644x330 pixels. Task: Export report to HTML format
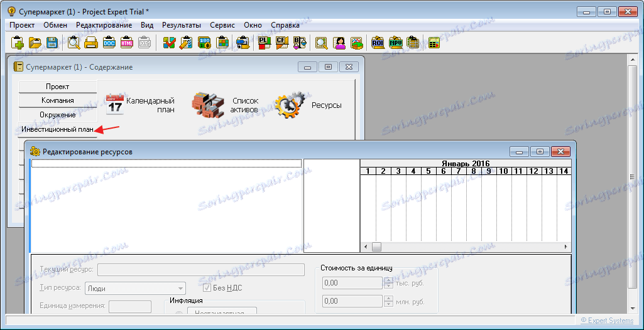click(126, 43)
